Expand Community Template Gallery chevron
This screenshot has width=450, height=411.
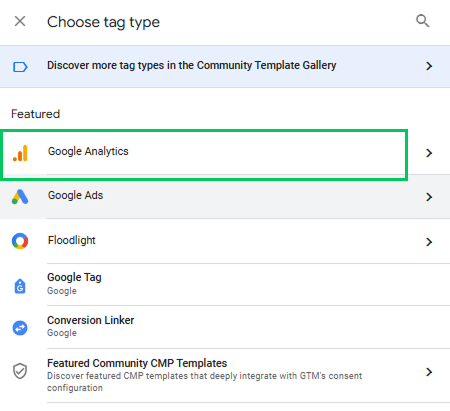click(x=429, y=66)
